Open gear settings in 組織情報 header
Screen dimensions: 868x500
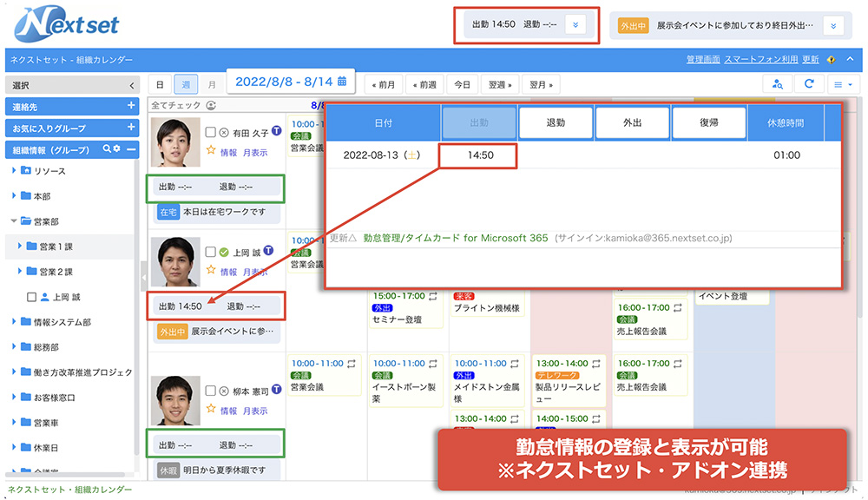117,149
